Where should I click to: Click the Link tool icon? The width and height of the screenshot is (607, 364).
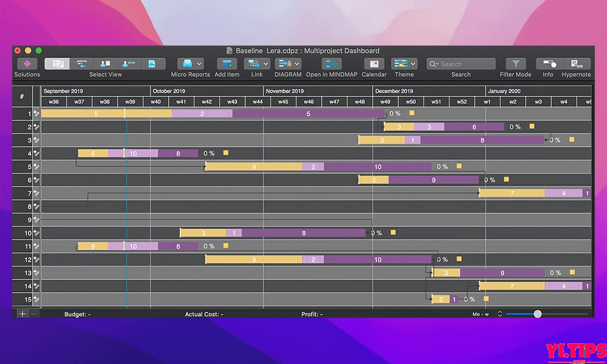(253, 64)
